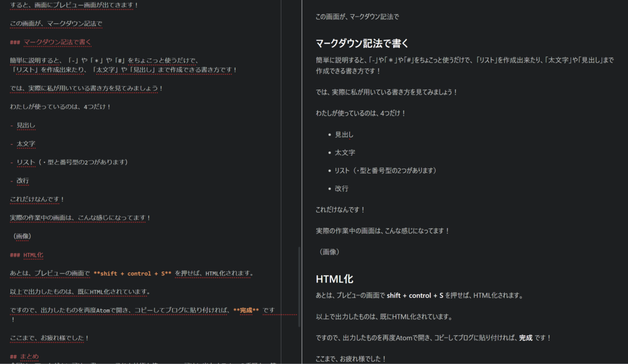Image resolution: width=628 pixels, height=364 pixels.
Task: Click bold 'shift + control + S' in preview
Action: coord(415,295)
